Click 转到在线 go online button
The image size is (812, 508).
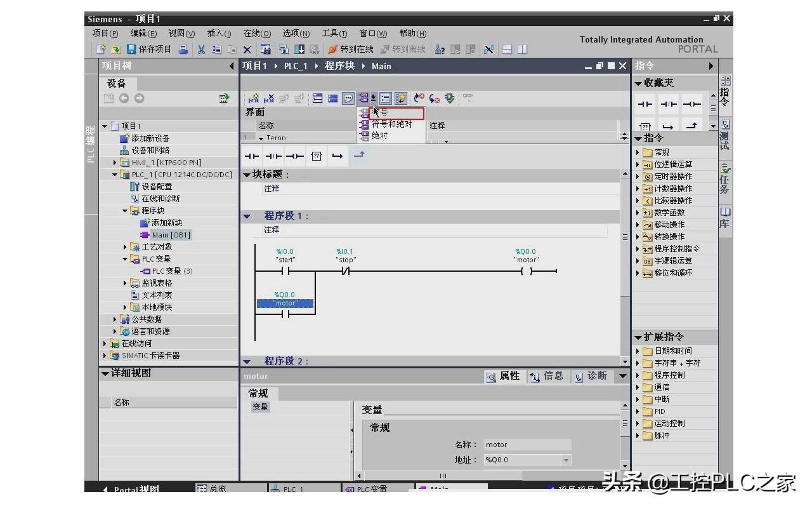pos(351,50)
